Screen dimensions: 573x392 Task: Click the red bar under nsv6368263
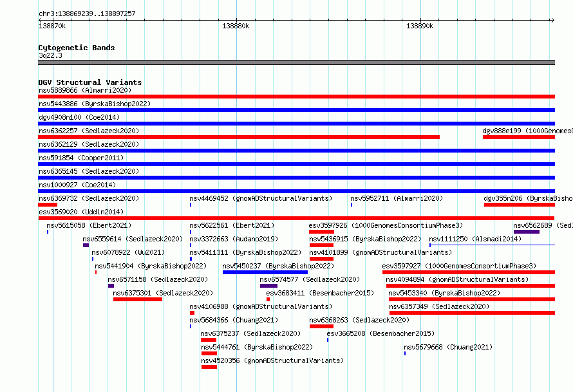[x=321, y=326]
